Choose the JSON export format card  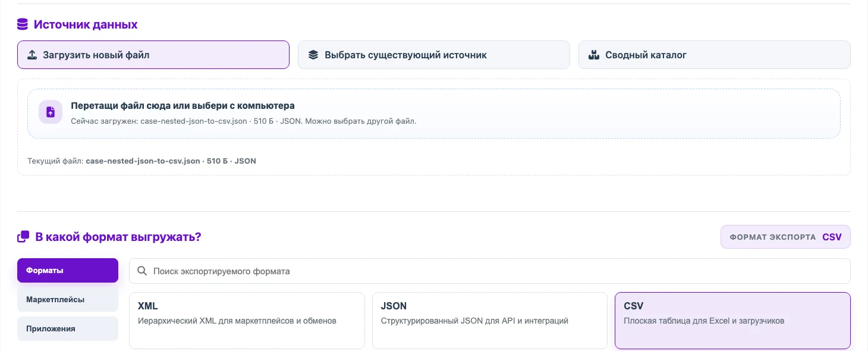490,320
